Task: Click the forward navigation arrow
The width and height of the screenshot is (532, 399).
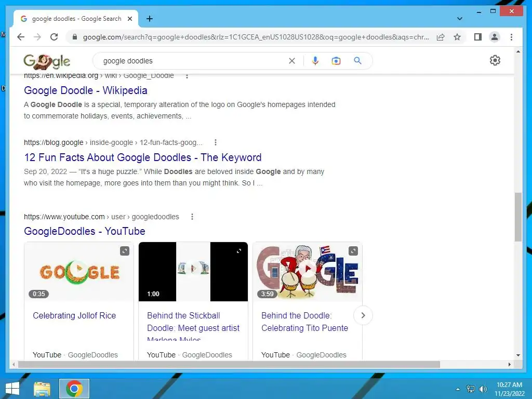Action: coord(37,37)
